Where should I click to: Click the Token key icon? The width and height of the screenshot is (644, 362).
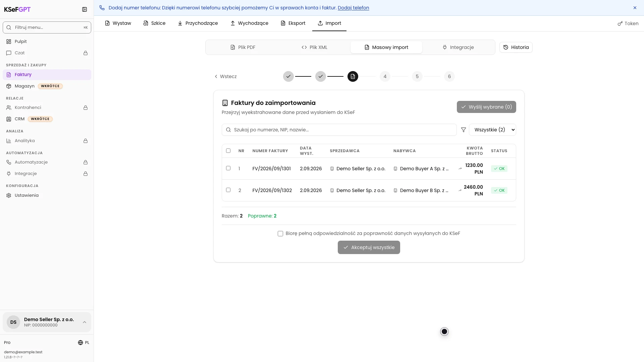620,23
